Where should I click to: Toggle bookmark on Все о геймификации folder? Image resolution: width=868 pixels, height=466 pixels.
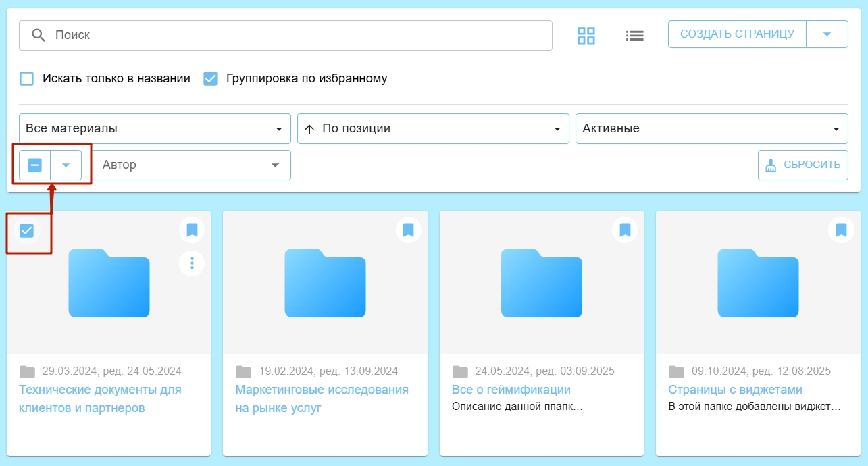click(625, 230)
